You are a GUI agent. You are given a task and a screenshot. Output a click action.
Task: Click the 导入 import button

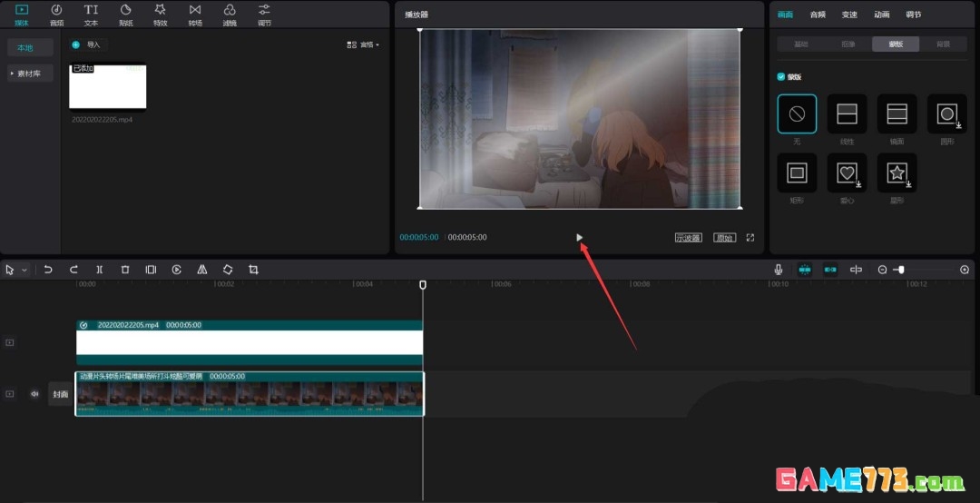tap(88, 45)
